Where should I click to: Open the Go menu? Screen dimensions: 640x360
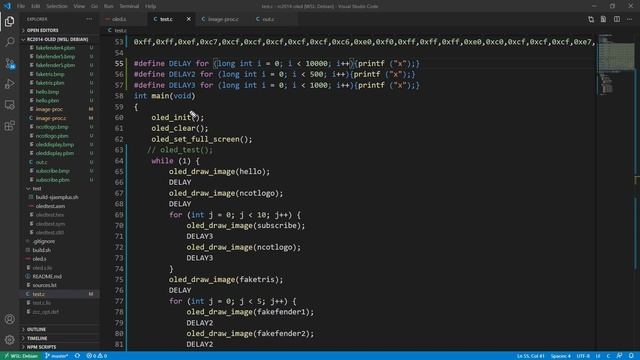coord(94,6)
